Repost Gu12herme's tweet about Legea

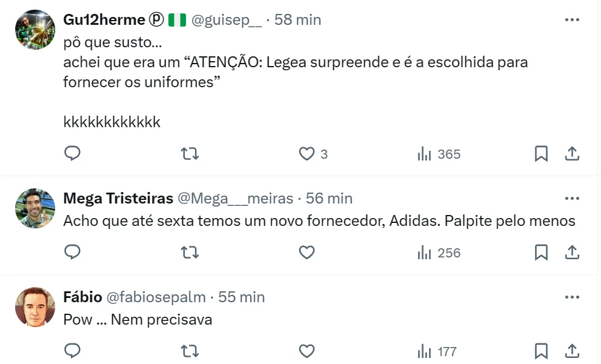coord(190,154)
